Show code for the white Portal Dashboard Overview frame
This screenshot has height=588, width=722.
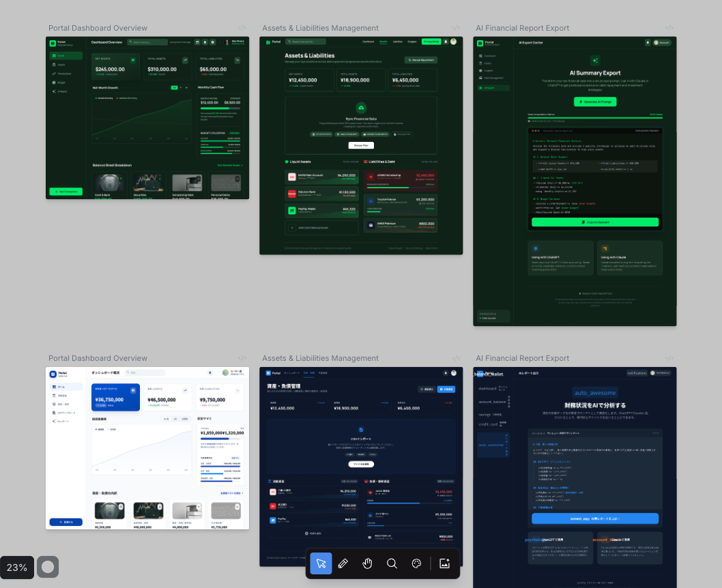tap(242, 358)
